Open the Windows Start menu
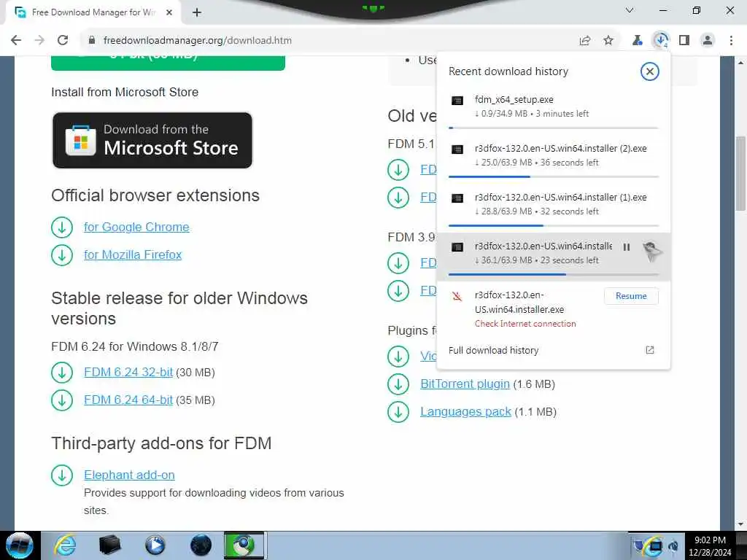747x560 pixels. 20,545
